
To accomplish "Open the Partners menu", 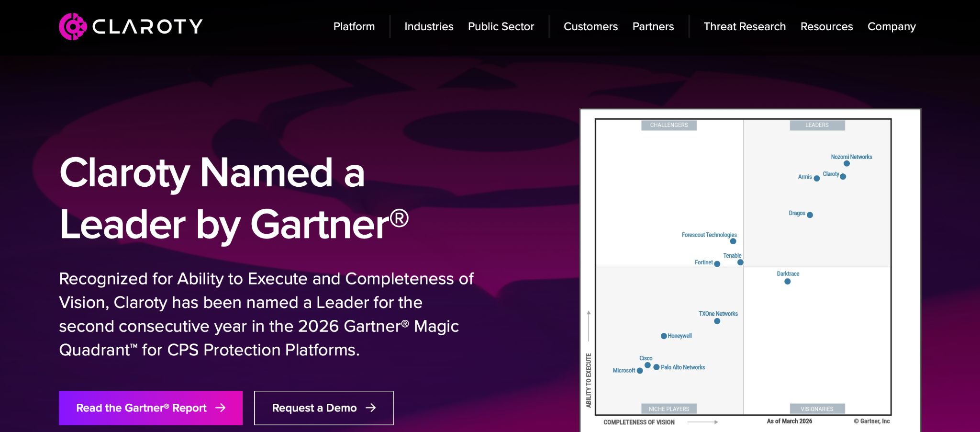I will 653,26.
